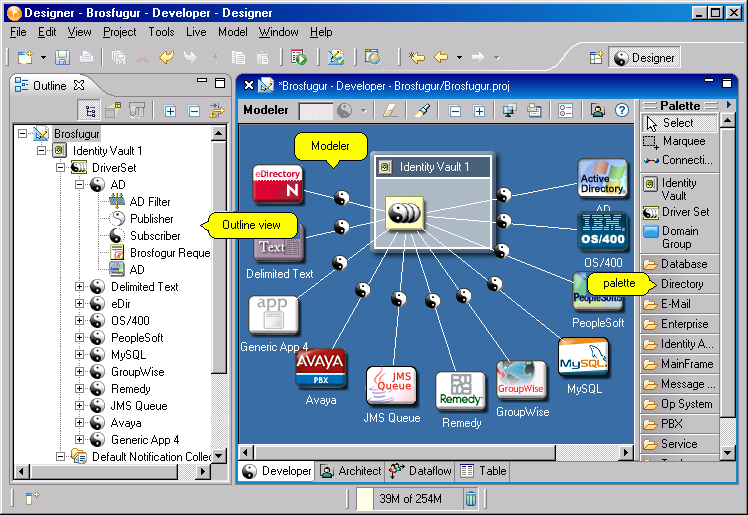Select Domain Group item in Palette
The image size is (748, 515).
tap(679, 237)
